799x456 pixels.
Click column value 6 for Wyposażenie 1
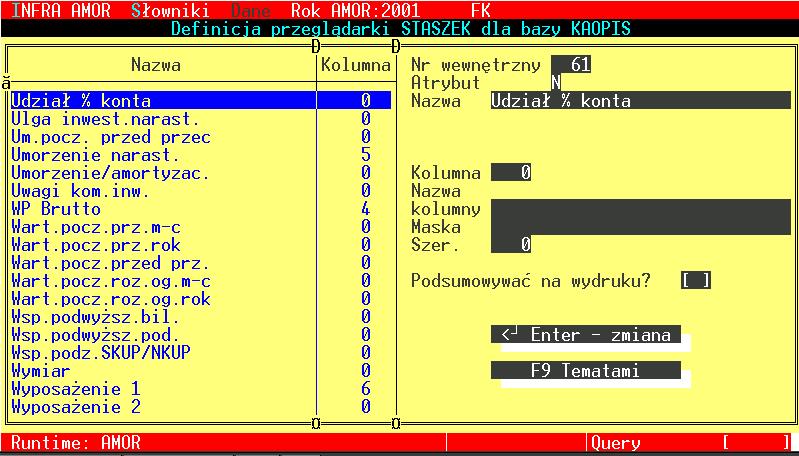point(365,389)
